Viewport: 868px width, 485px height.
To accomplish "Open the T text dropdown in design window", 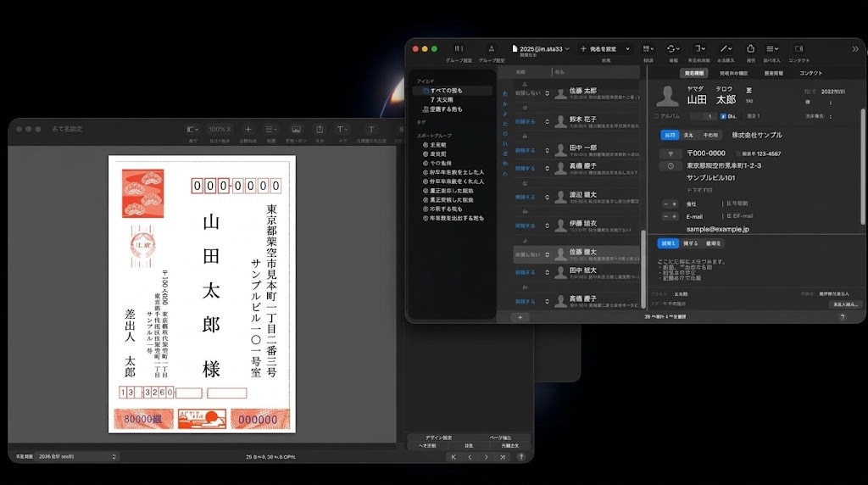I will [342, 129].
